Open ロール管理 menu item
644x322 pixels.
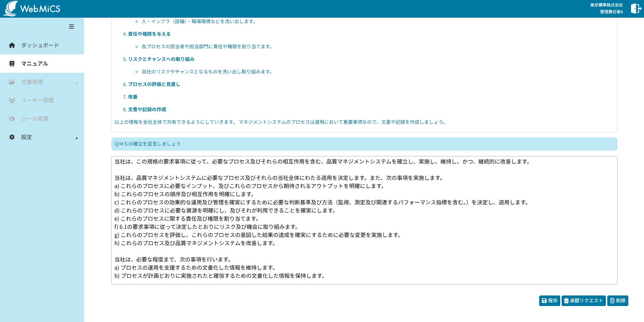coord(34,119)
